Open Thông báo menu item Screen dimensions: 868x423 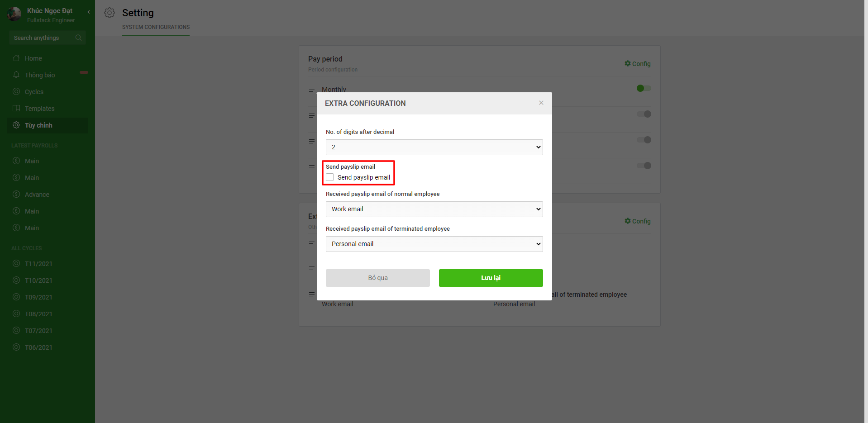point(48,75)
